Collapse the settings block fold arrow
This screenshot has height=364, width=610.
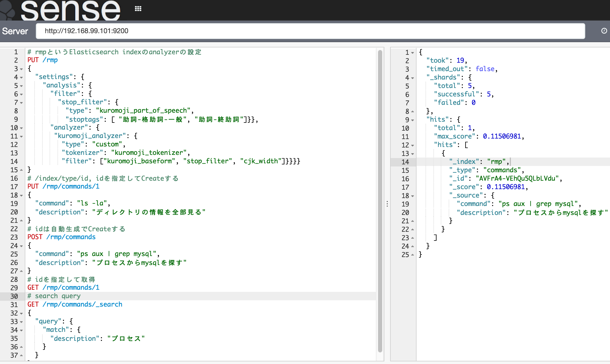[x=22, y=77]
